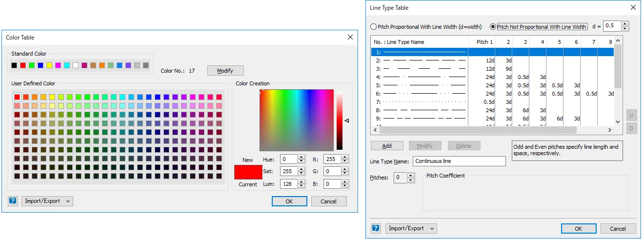
Task: Select line type row 8
Action: [492, 110]
